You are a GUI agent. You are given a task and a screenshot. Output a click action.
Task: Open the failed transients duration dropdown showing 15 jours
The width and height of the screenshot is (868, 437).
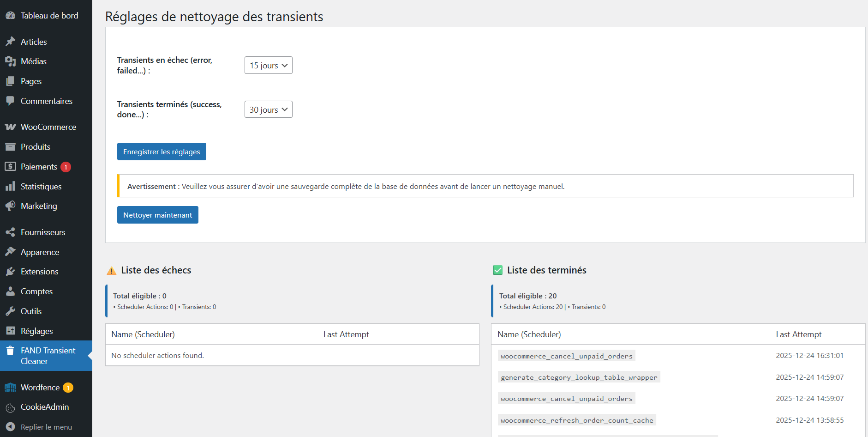[268, 65]
